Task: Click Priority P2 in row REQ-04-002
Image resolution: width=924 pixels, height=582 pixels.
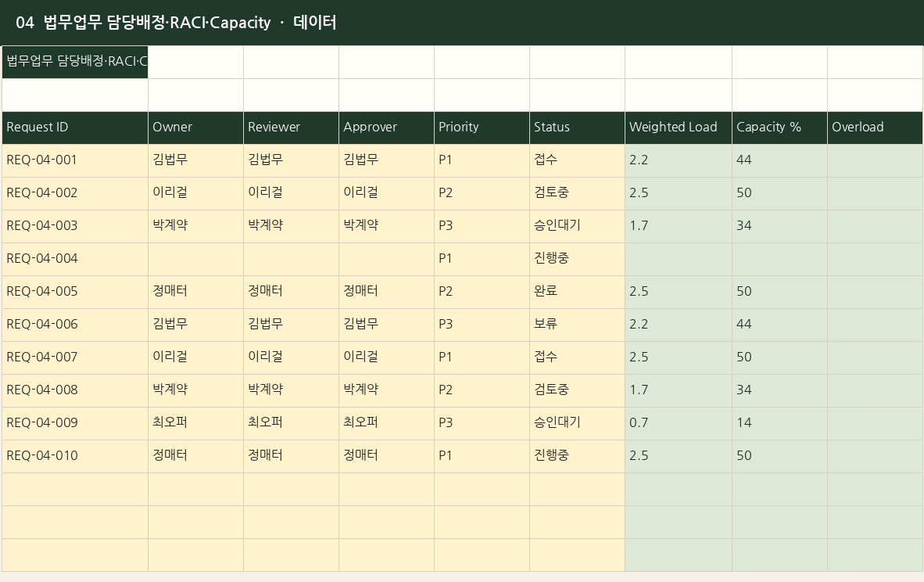Action: pyautogui.click(x=482, y=193)
